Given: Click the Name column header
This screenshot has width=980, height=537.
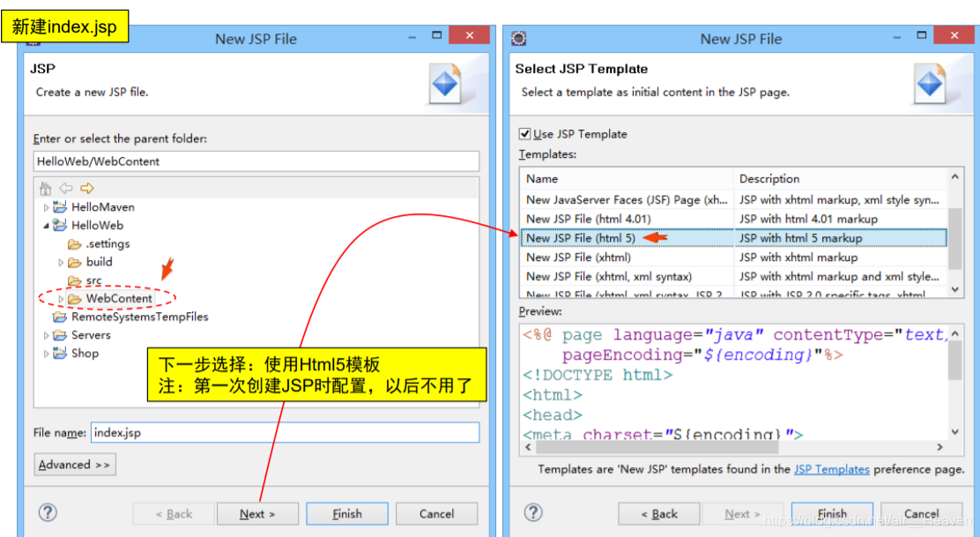Looking at the screenshot, I should pos(627,179).
